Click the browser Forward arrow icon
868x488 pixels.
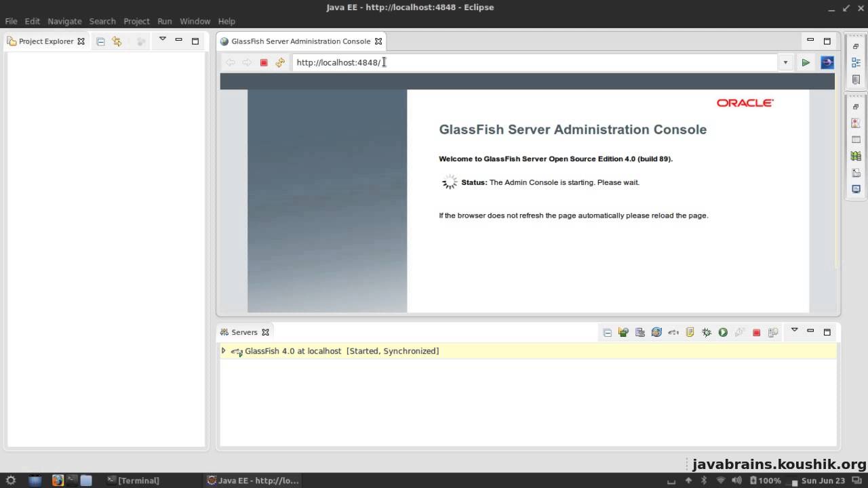tap(247, 62)
